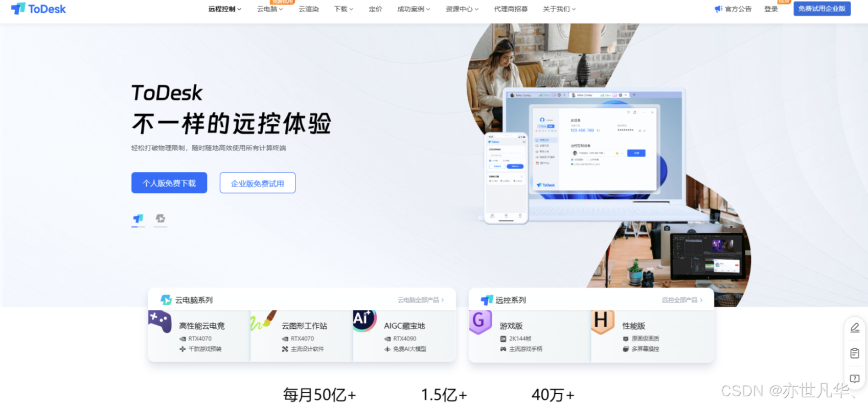Navigate to 代理商招募 page

[511, 9]
